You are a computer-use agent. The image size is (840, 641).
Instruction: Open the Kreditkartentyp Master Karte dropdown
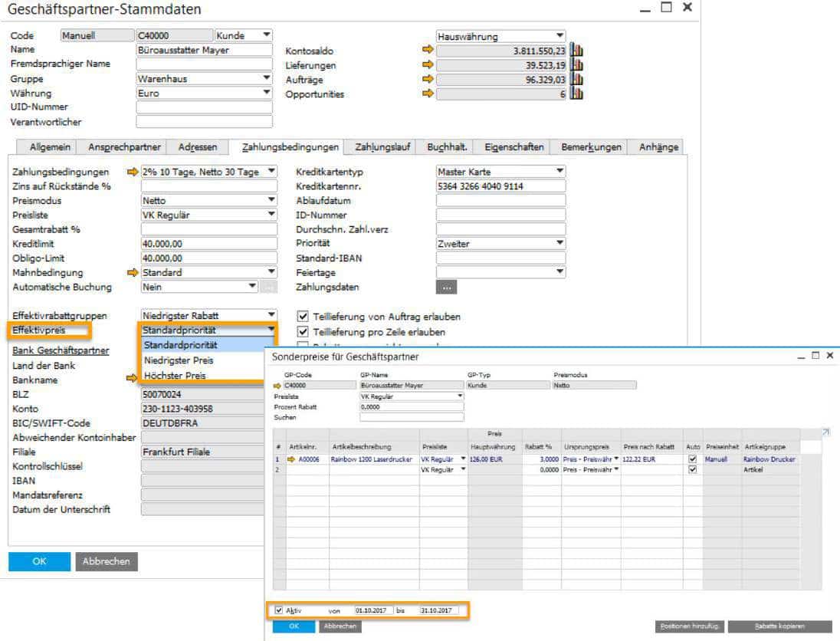[x=559, y=171]
